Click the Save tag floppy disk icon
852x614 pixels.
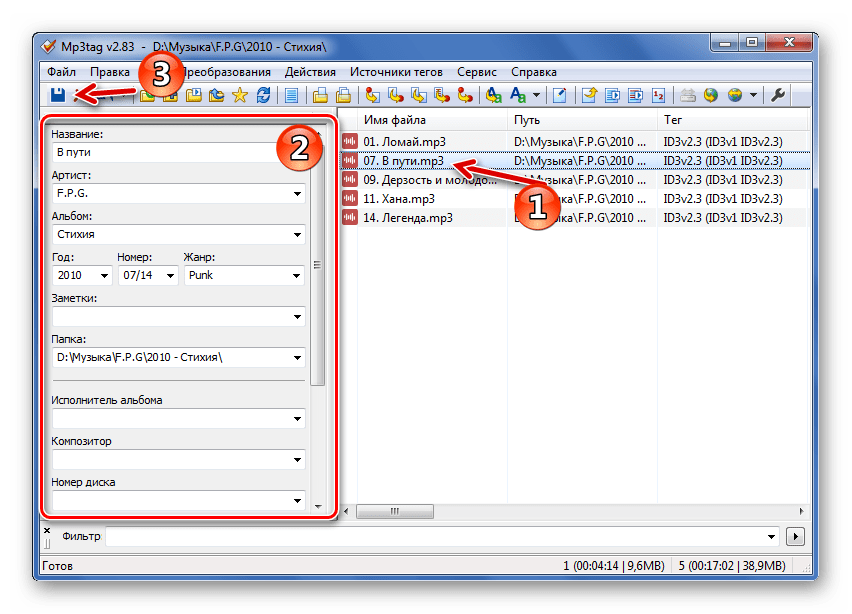tap(58, 96)
